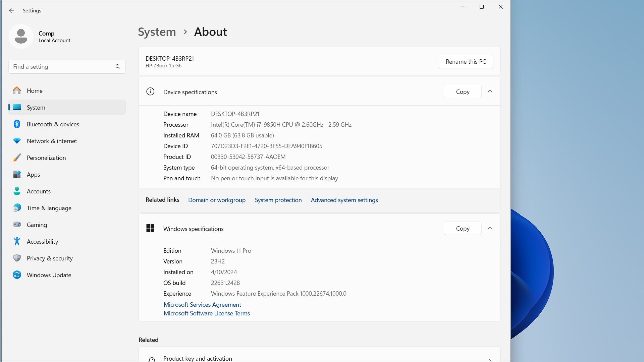Click the System type value 64-bit operating system
Image resolution: width=644 pixels, height=362 pixels.
pyautogui.click(x=270, y=168)
